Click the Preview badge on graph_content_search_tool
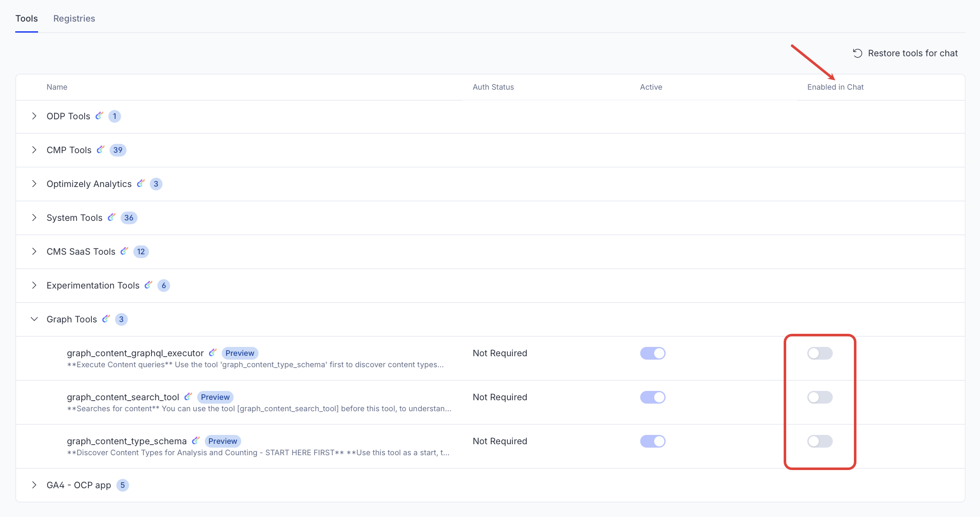The width and height of the screenshot is (980, 517). point(215,397)
